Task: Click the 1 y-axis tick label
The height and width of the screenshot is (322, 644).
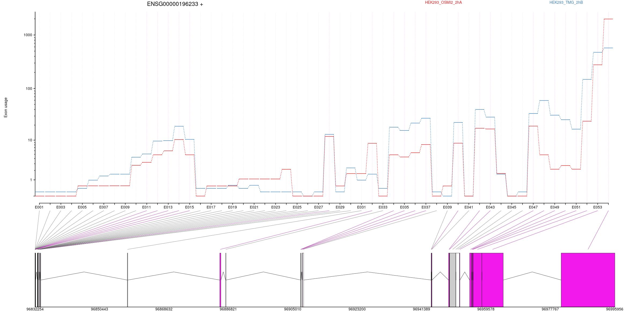Action: (x=31, y=180)
